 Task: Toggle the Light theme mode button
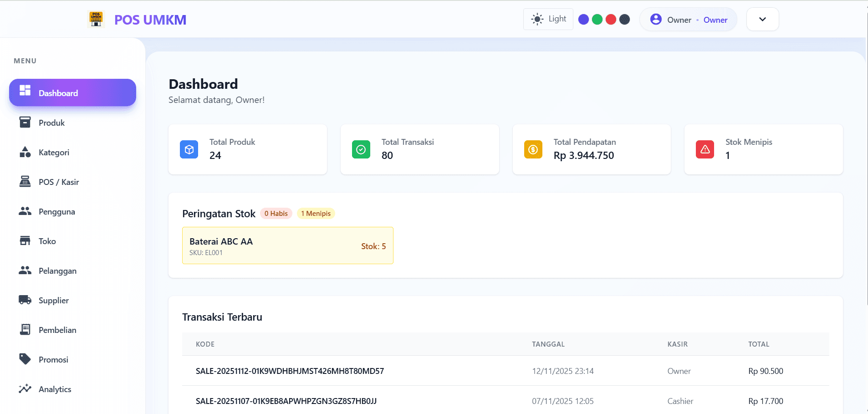point(548,19)
